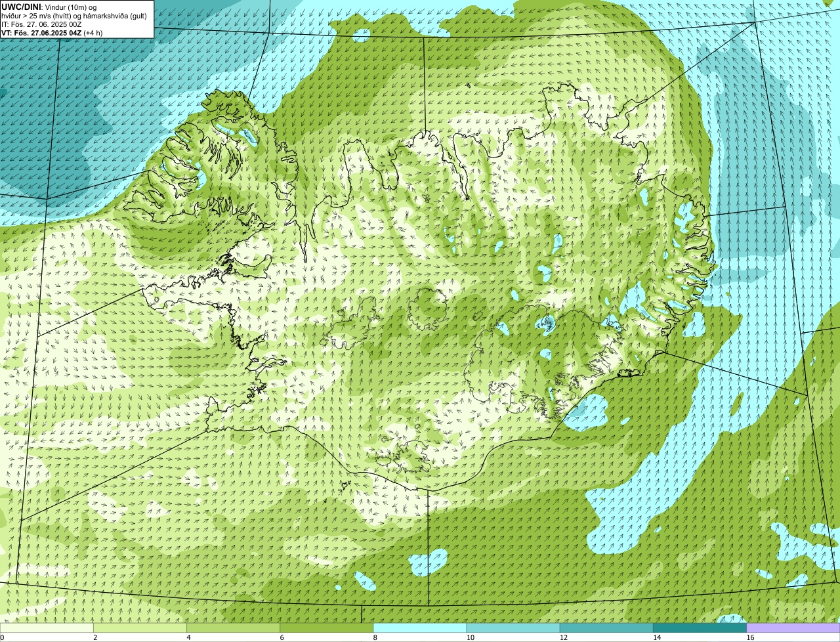This screenshot has height=642, width=840.
Task: Click the purple above-16 m/s legend swatch
Action: click(x=793, y=628)
